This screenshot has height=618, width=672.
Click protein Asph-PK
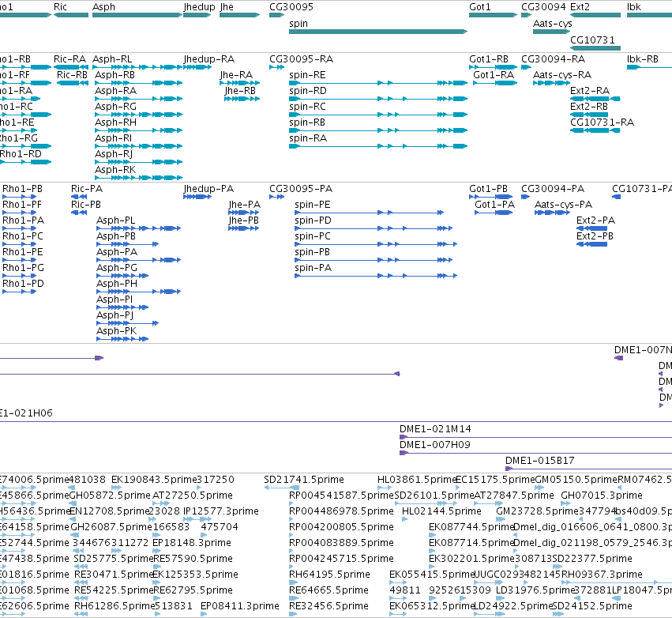click(x=122, y=339)
